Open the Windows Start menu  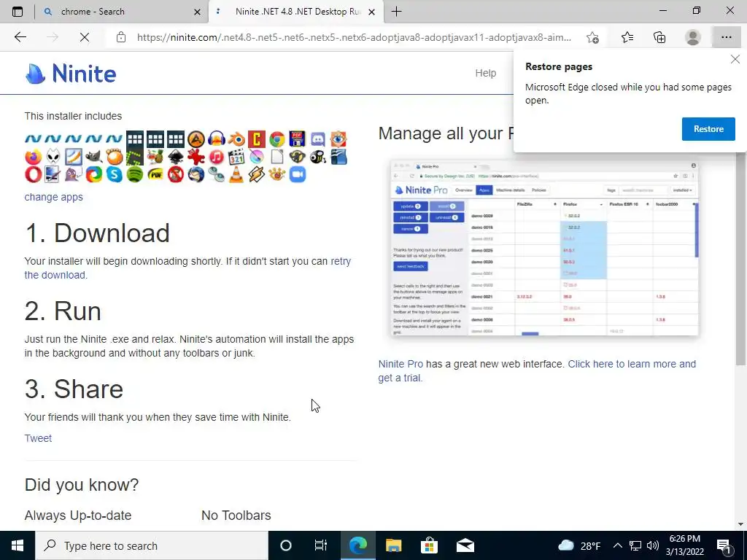click(18, 545)
